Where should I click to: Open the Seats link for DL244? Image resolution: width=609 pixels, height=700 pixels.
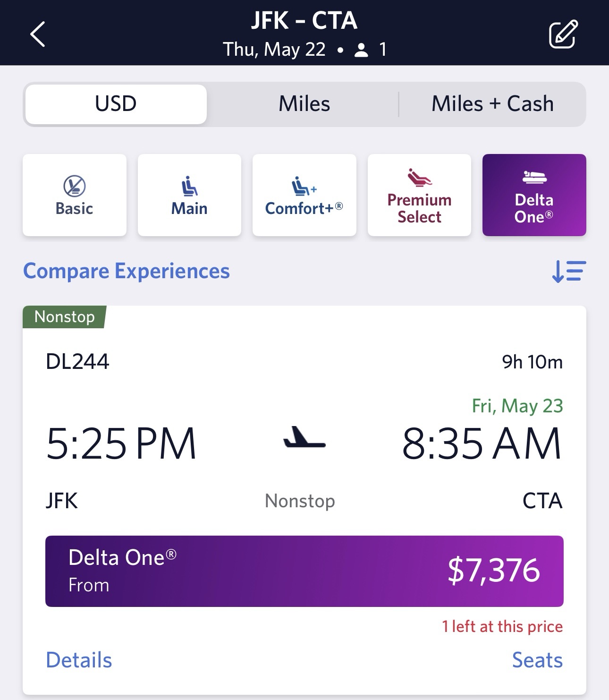537,660
